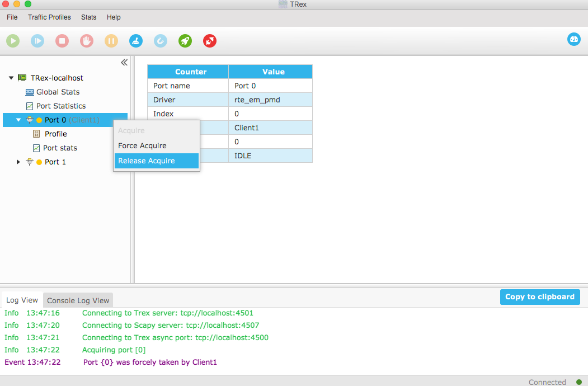Viewport: 588px width, 386px height.
Task: Open the Traffic Profiles menu
Action: point(49,17)
